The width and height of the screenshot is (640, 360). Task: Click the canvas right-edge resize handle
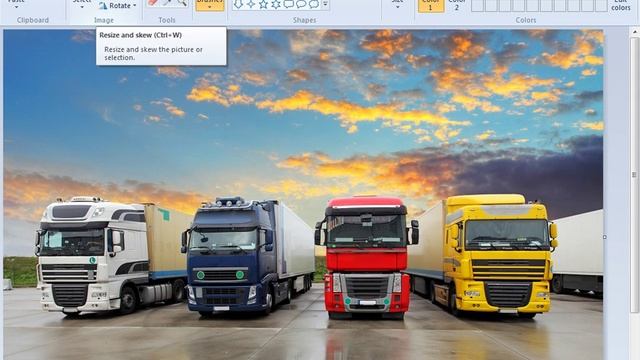pos(604,237)
